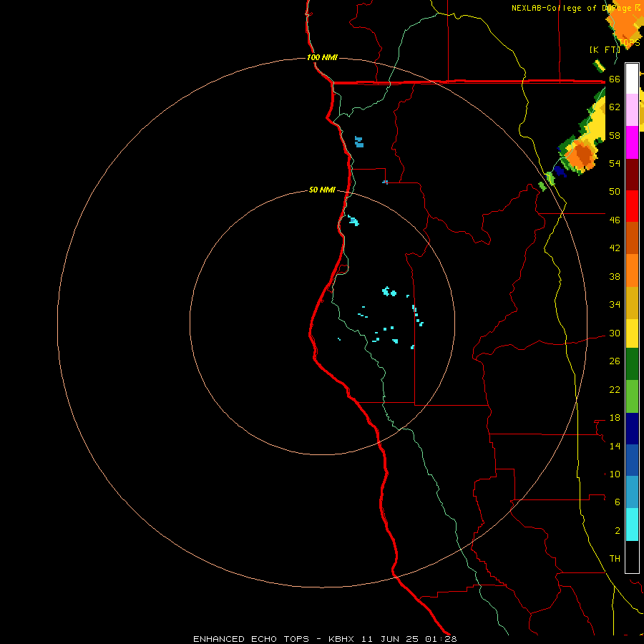
Task: Click the 50 NMI range ring label
Action: 322,190
